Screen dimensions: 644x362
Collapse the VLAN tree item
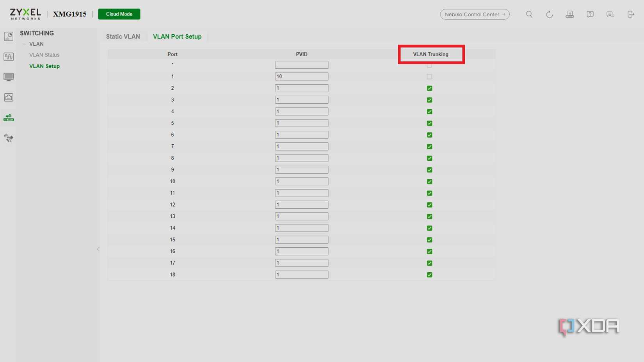(24, 44)
